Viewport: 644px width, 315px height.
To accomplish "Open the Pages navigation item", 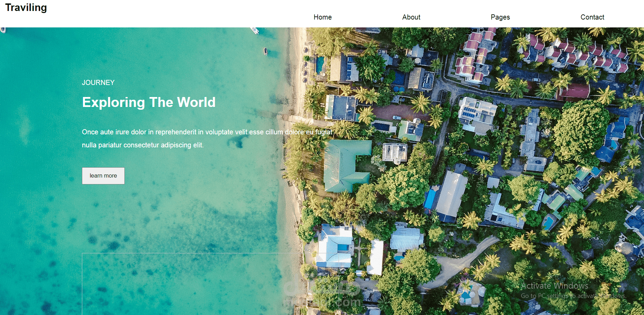I will (x=500, y=17).
